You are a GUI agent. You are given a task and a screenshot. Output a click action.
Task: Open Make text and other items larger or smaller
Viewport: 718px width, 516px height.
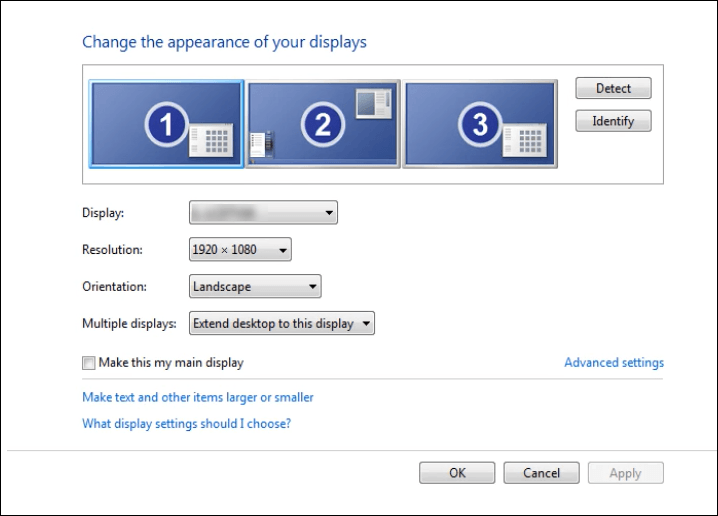tap(198, 397)
